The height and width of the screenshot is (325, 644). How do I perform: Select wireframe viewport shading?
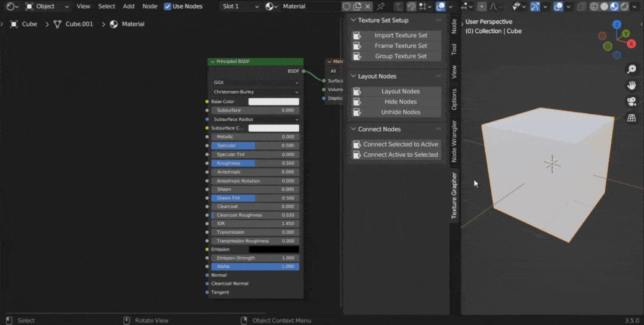click(594, 7)
